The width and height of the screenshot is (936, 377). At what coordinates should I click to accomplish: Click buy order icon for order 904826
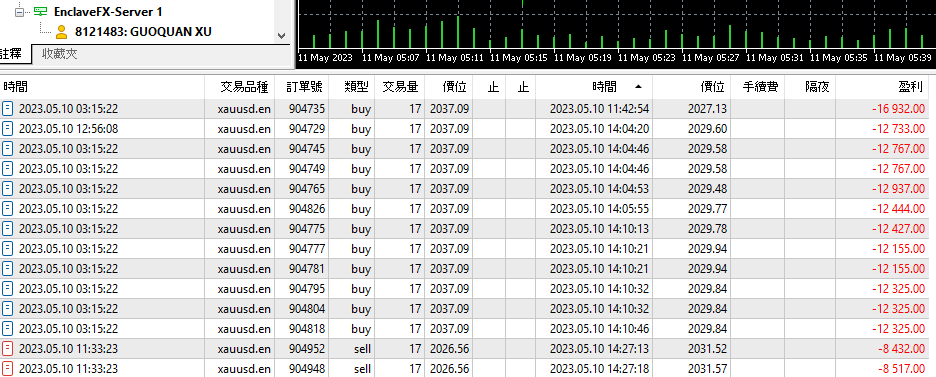pyautogui.click(x=8, y=209)
